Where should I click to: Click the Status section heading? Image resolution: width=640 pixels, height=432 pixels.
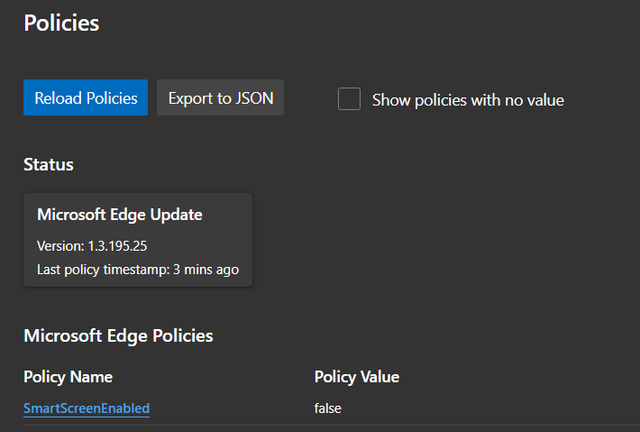(49, 165)
